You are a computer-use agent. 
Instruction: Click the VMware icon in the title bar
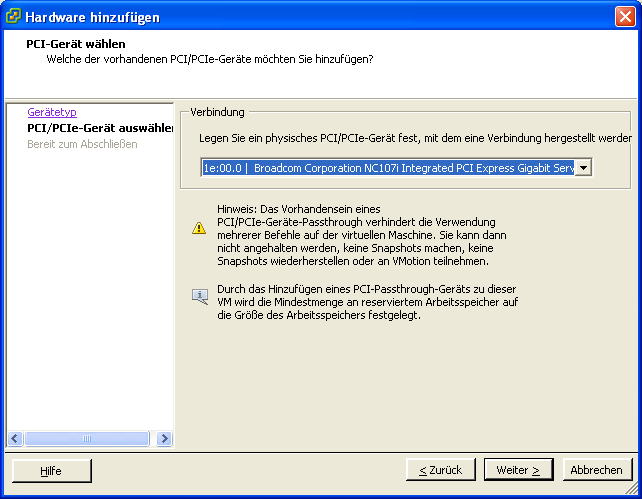(x=13, y=16)
